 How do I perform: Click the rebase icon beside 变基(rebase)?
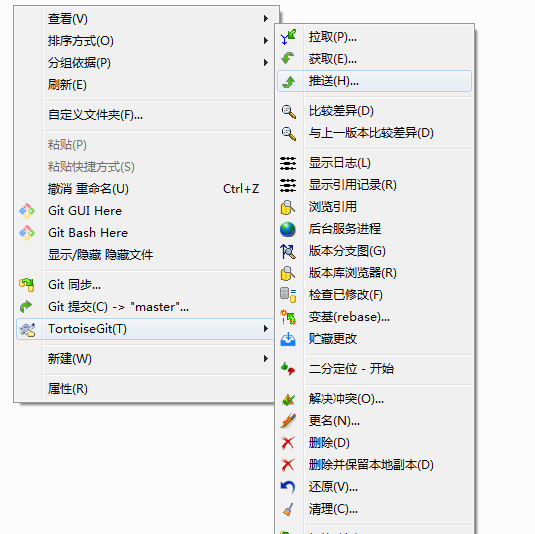coord(288,317)
